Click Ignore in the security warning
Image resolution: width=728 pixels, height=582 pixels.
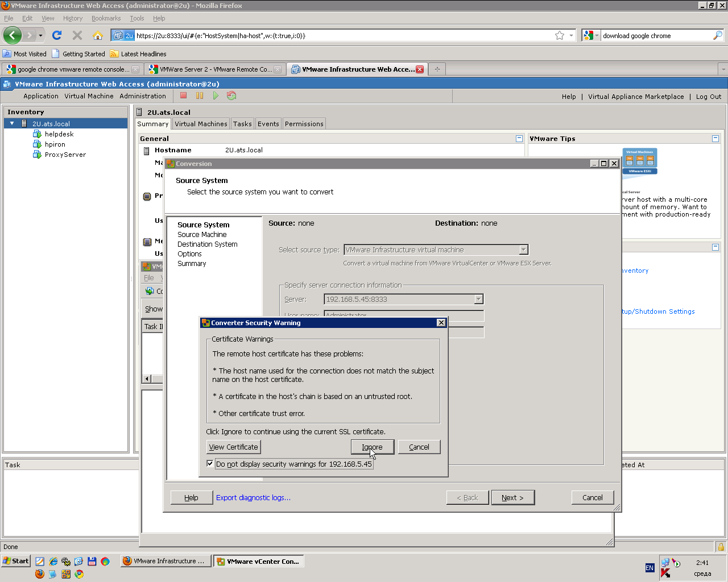(x=373, y=447)
